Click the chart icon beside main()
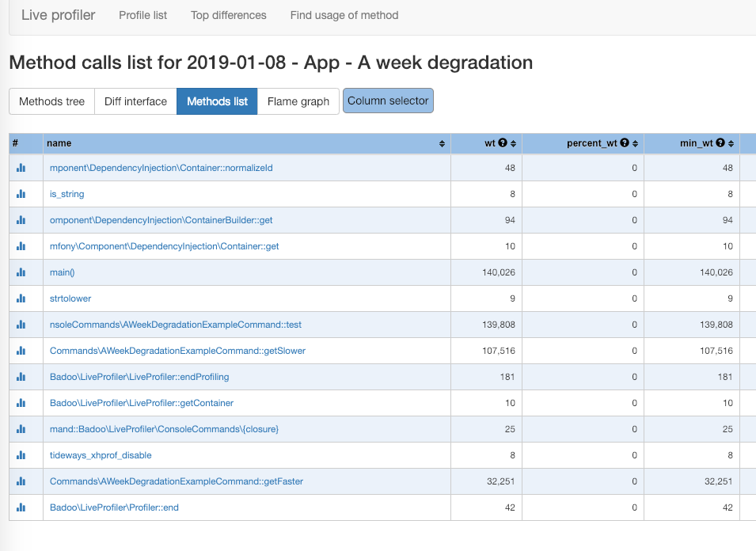This screenshot has width=756, height=551. pyautogui.click(x=21, y=272)
